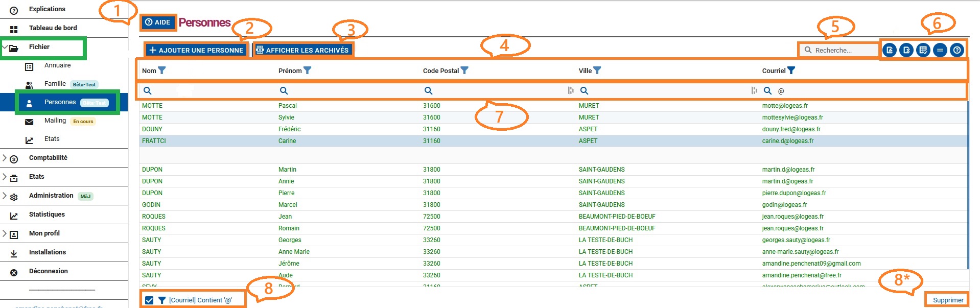Viewport: 980px width, 308px height.
Task: Click the Courriel column filter funnel
Action: tap(791, 70)
